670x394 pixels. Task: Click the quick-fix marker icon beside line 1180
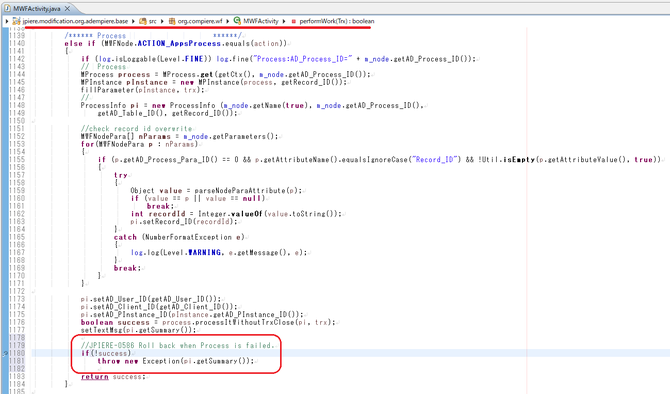coord(5,353)
